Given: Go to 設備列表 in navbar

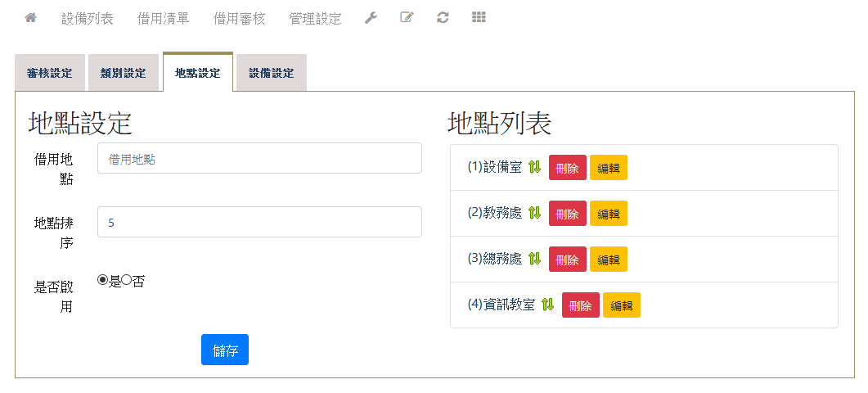Looking at the screenshot, I should point(88,18).
